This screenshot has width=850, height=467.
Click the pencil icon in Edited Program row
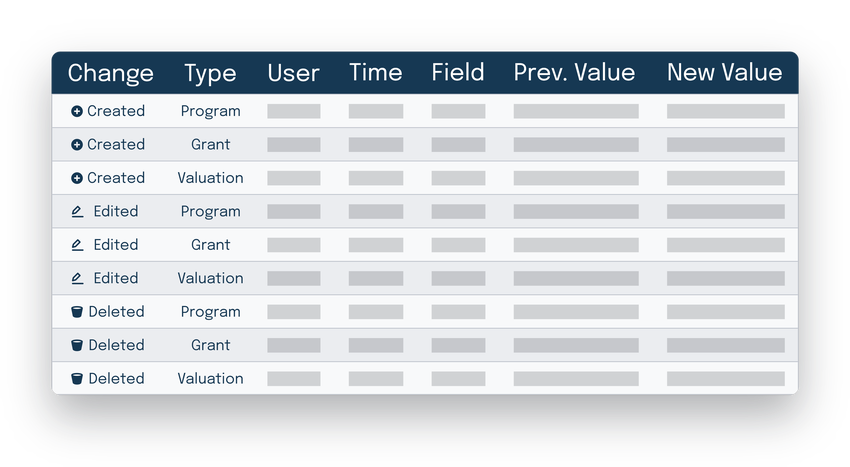(x=77, y=212)
